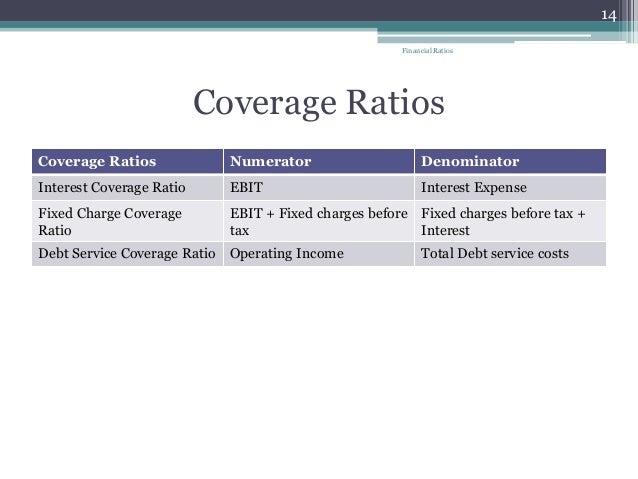Select the "Total Debt service costs" cell
This screenshot has width=638, height=479.
510,254
